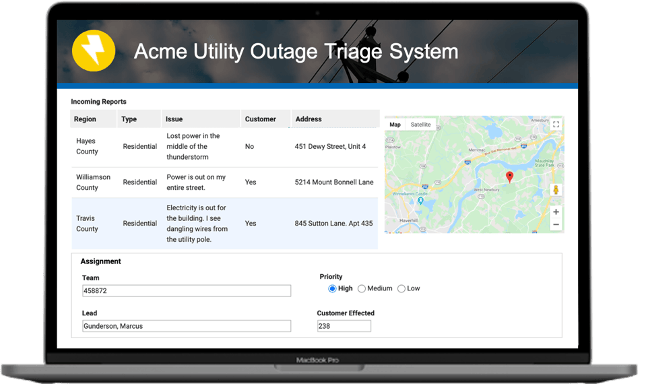This screenshot has height=385, width=647.
Task: Sort by Customer column header
Action: tap(264, 120)
